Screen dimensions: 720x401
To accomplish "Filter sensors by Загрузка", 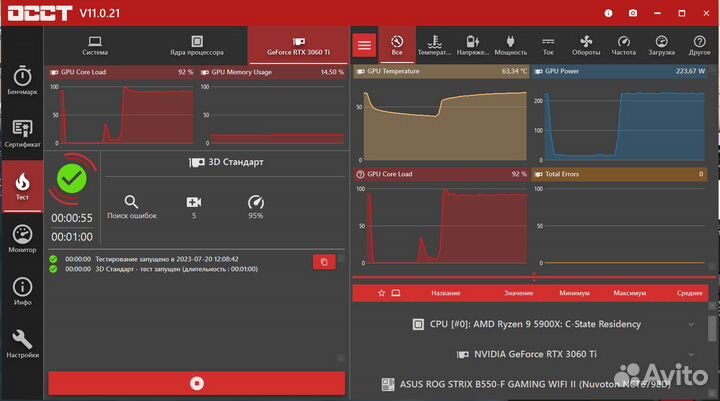I will 661,45.
